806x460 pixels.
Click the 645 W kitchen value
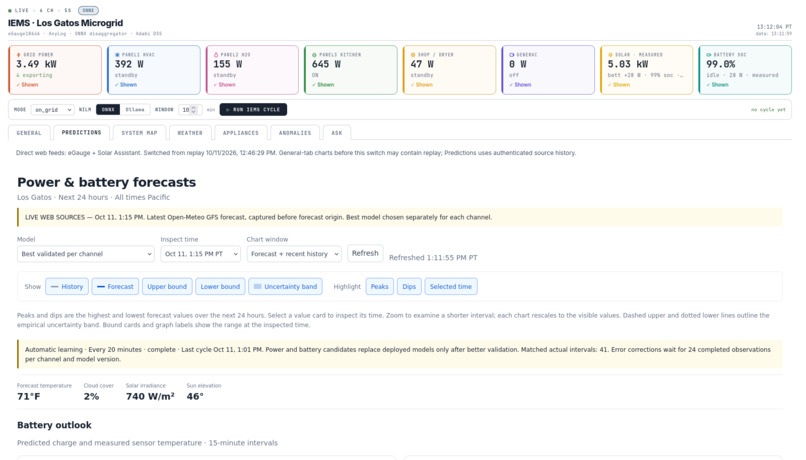pos(326,64)
